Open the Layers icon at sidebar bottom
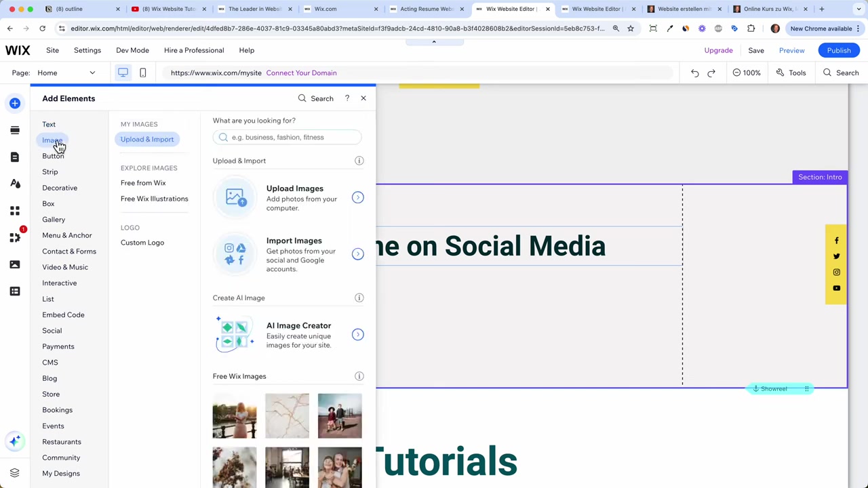868x488 pixels. (x=15, y=473)
